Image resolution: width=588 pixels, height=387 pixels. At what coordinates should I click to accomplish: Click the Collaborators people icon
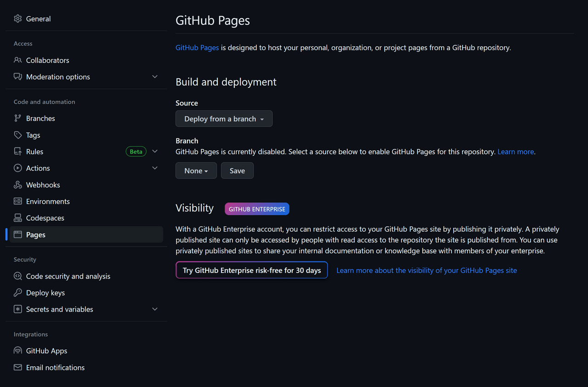pyautogui.click(x=18, y=60)
